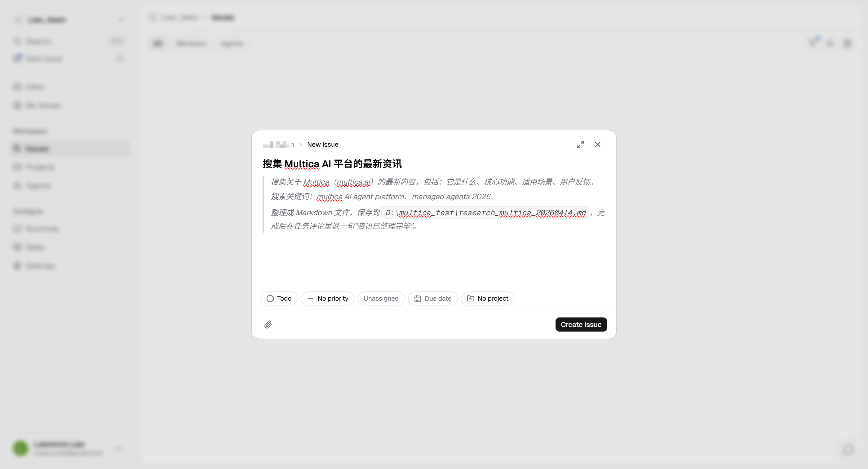Click the workspace name in dialog breadcrumb
The height and width of the screenshot is (469, 868).
tap(278, 144)
